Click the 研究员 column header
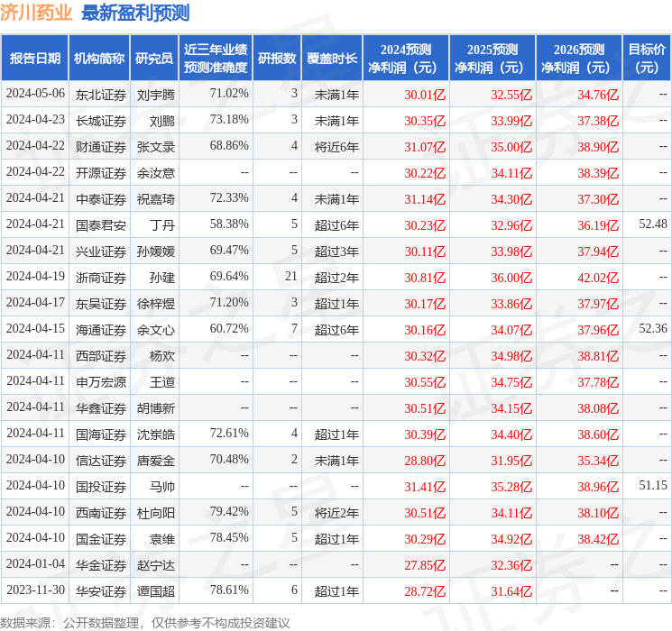672x631 pixels. pos(154,59)
